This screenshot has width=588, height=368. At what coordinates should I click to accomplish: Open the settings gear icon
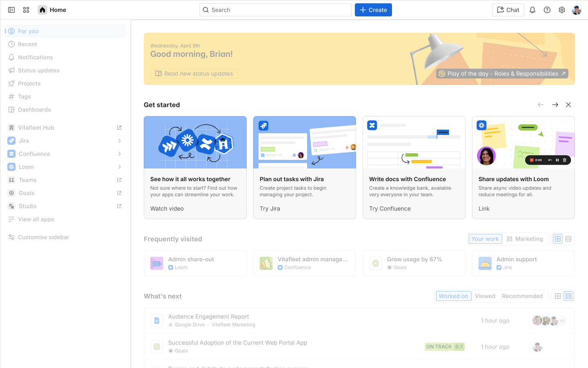tap(562, 10)
